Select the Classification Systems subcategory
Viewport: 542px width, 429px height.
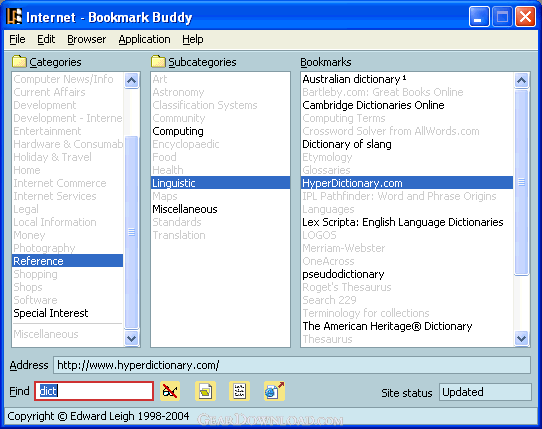pos(220,105)
